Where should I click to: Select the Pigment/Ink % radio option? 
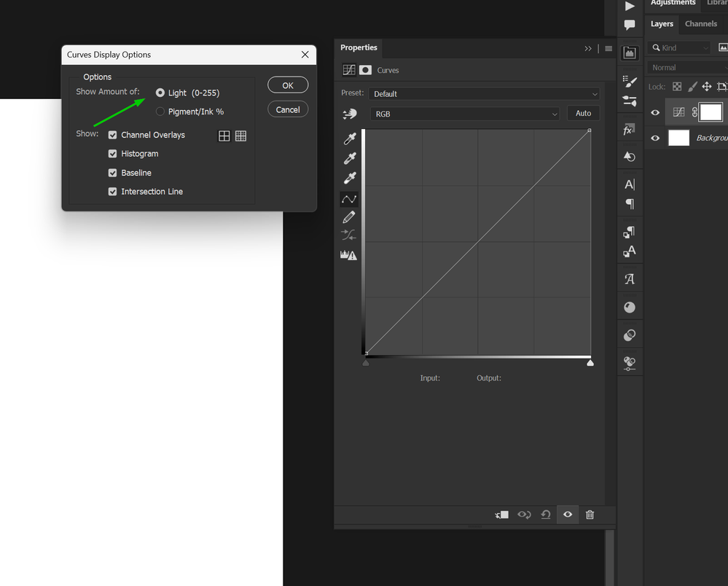tap(160, 112)
